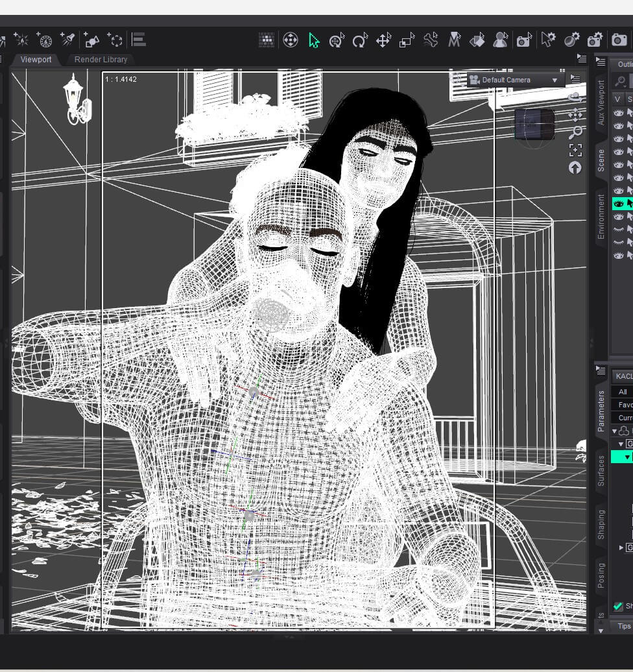Image resolution: width=633 pixels, height=672 pixels.
Task: Click the Render camera icon
Action: point(619,40)
